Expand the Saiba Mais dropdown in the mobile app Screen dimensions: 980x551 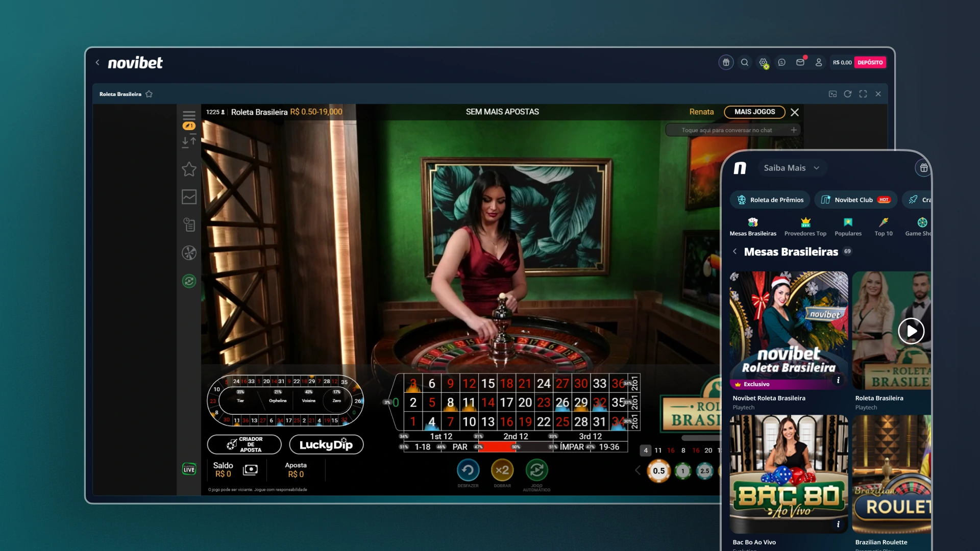click(x=792, y=168)
